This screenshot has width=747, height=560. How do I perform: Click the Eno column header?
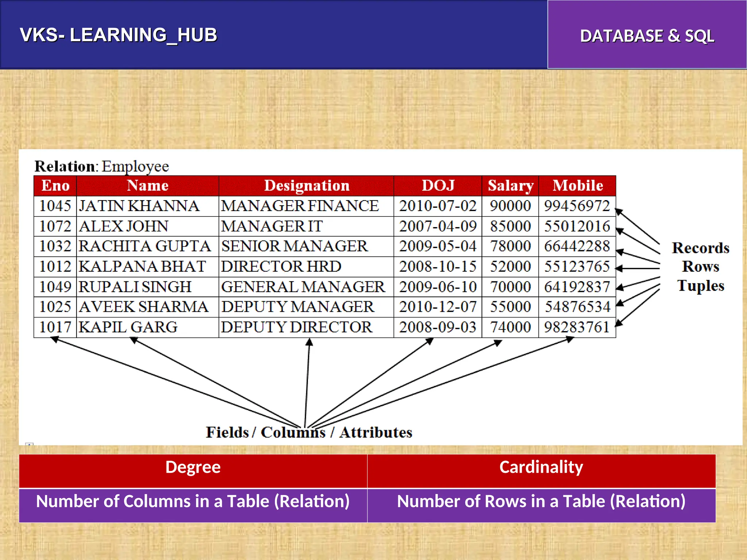55,186
